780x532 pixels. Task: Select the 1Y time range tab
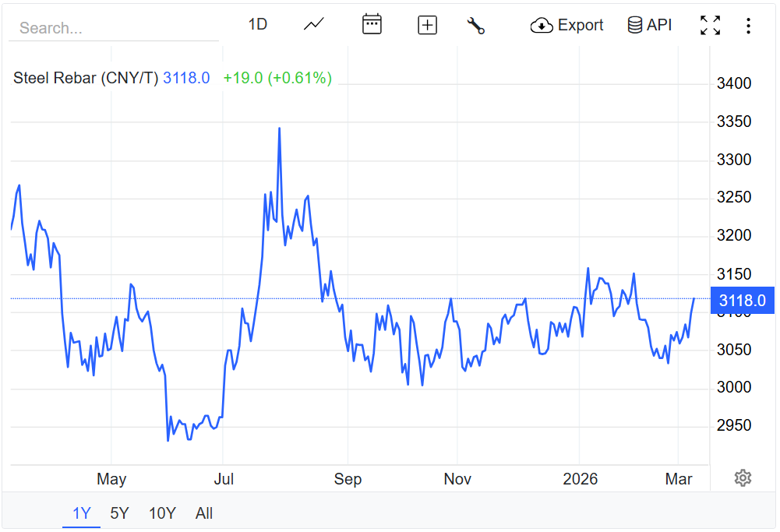click(x=82, y=513)
